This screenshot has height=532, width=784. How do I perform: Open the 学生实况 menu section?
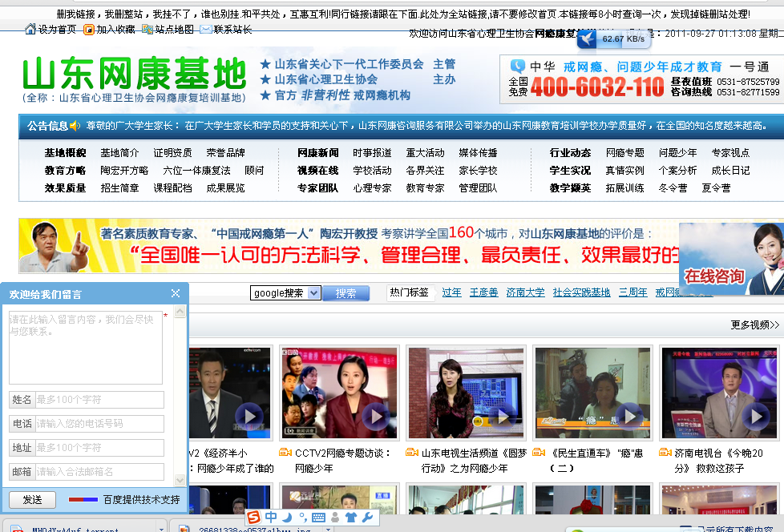click(570, 171)
